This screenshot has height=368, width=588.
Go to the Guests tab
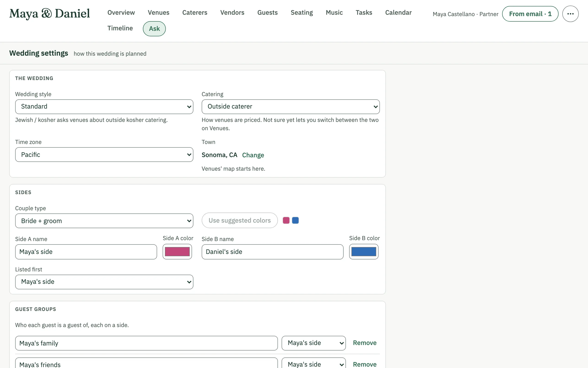click(x=267, y=13)
